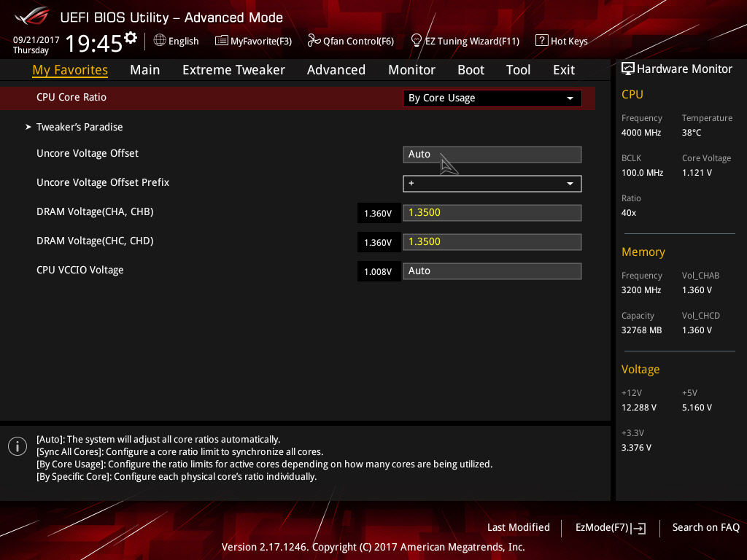Viewport: 747px width, 560px height.
Task: Switch to the My Favorites tab
Action: [70, 70]
